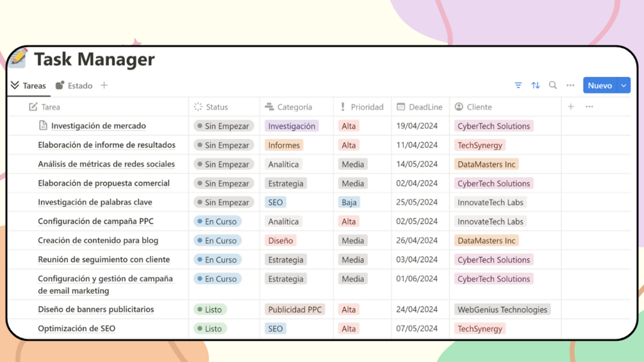
Task: Select Analítica category for Configuración de campaña PPC
Action: pyautogui.click(x=283, y=221)
